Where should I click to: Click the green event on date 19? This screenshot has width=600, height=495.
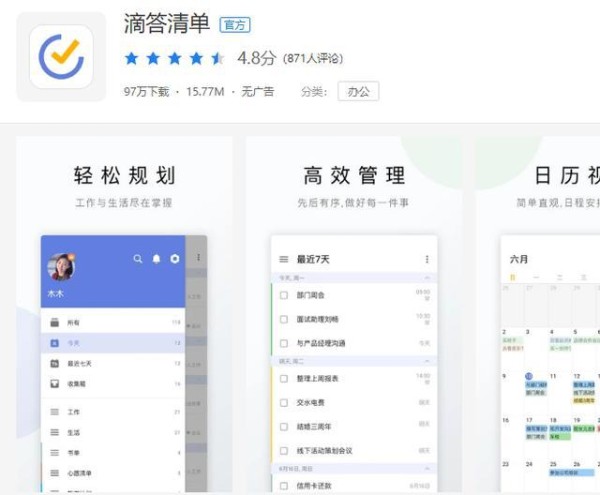(583, 429)
